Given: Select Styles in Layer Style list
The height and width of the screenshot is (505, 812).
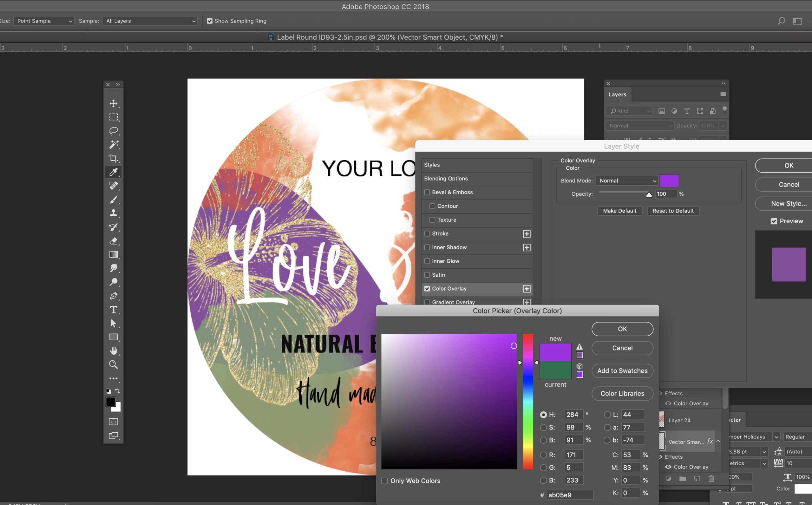Looking at the screenshot, I should coord(477,165).
